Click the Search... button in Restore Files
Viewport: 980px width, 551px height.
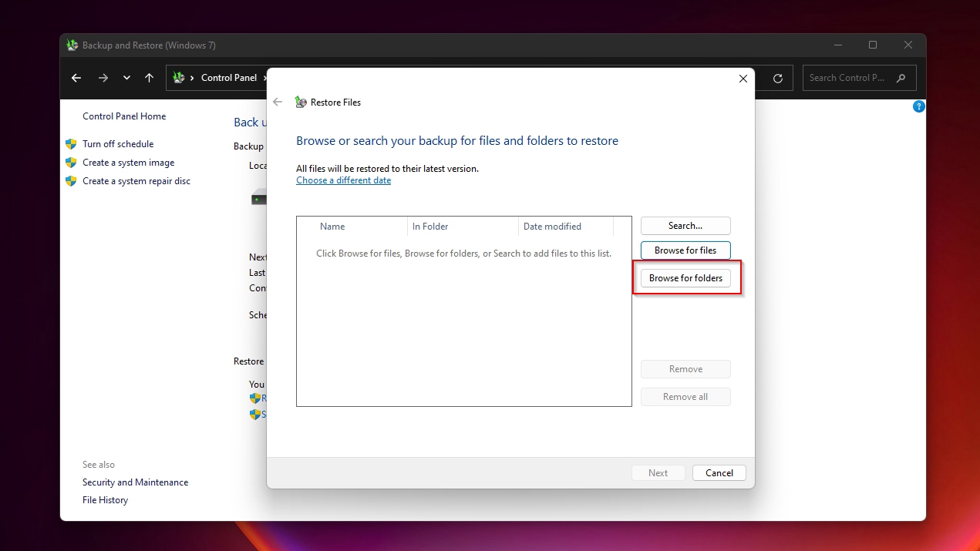coord(685,226)
